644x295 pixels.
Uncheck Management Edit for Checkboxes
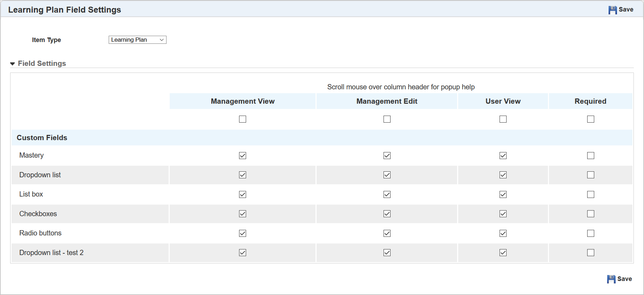tap(387, 214)
